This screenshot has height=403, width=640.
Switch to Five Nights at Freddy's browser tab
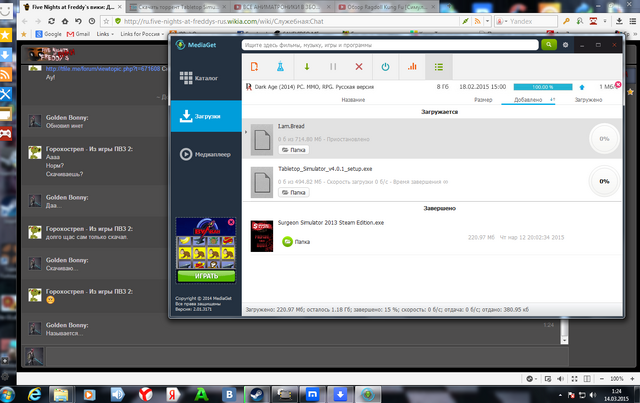pyautogui.click(x=73, y=7)
